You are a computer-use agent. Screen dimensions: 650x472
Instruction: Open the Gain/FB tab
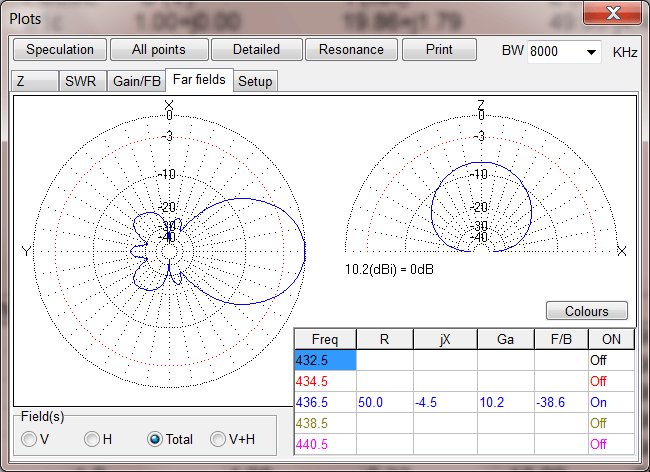pos(135,81)
